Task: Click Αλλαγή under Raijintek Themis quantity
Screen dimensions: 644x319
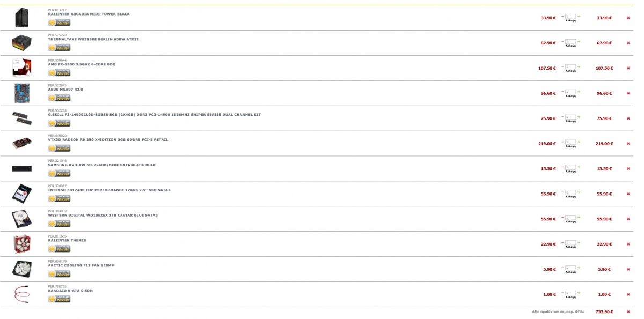Action: click(570, 247)
